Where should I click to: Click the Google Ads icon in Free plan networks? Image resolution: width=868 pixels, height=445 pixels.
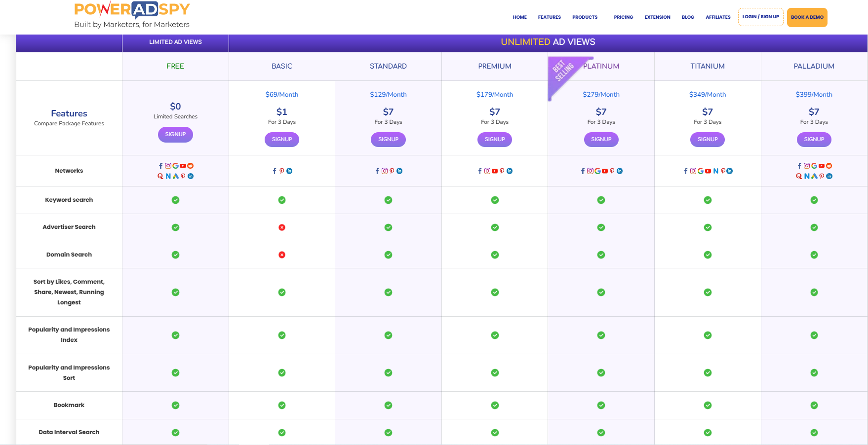click(176, 176)
